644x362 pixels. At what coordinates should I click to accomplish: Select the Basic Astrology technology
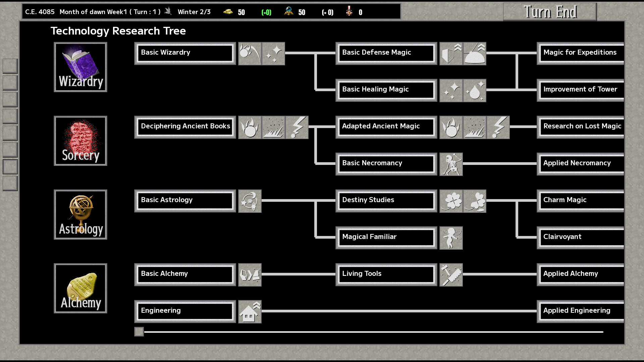pyautogui.click(x=185, y=201)
